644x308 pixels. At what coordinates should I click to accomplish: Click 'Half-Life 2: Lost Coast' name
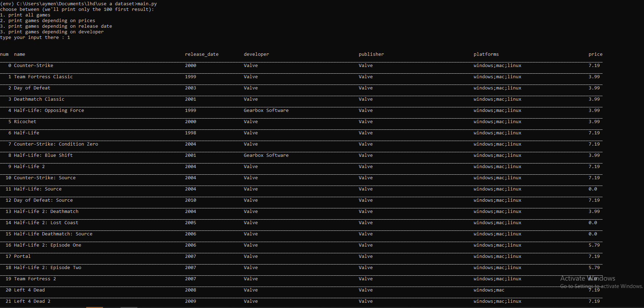[x=46, y=223]
